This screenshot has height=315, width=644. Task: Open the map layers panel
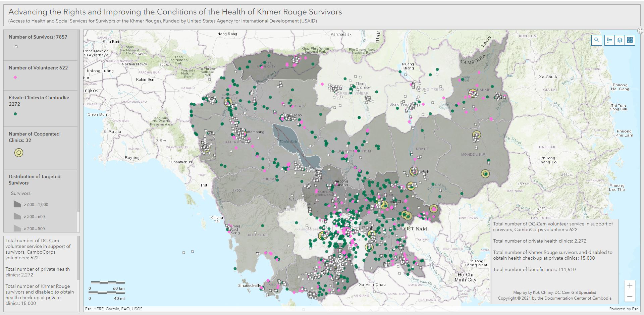tap(620, 40)
